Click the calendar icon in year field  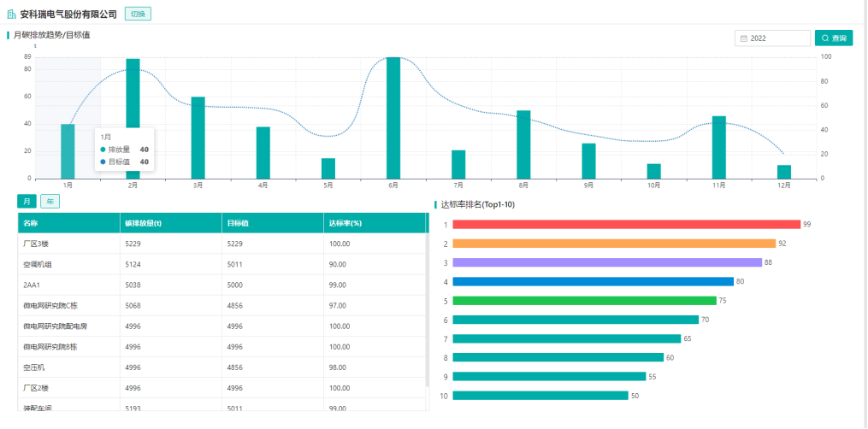click(x=743, y=38)
